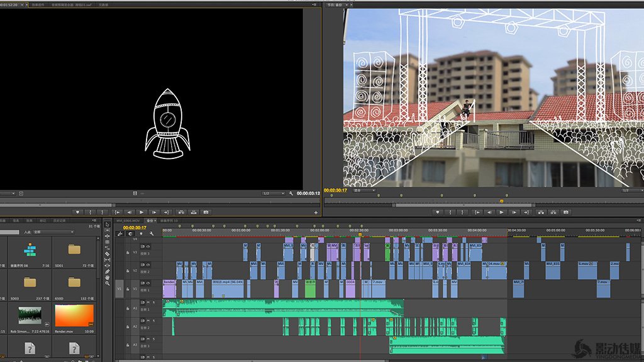
Task: Choose the Selection arrow tool
Action: pos(108,224)
